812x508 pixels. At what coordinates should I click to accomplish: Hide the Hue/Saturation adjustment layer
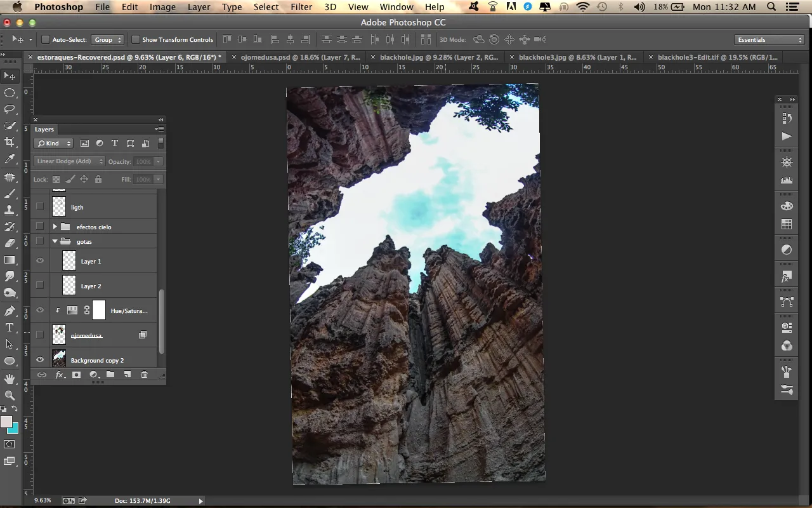[x=40, y=311]
